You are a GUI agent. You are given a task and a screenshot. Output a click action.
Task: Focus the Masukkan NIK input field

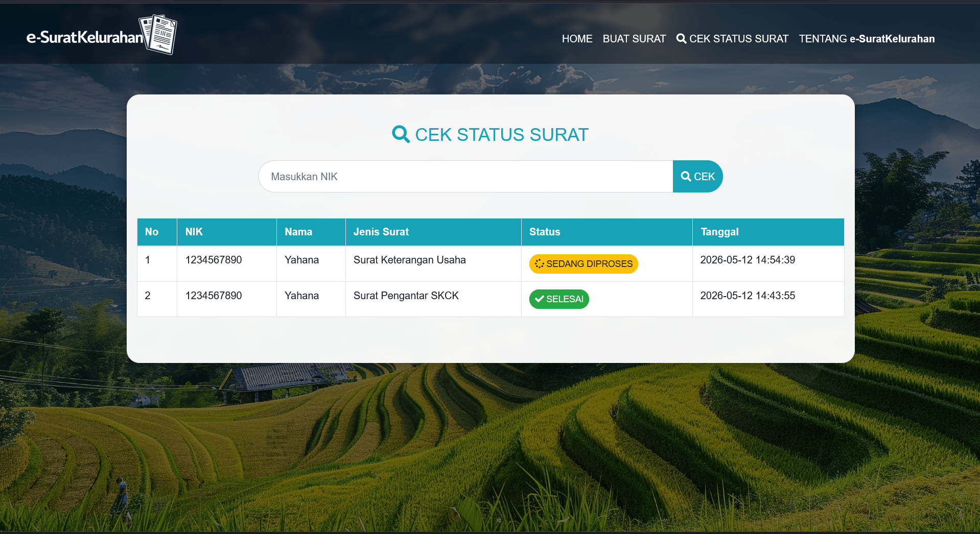click(x=465, y=177)
